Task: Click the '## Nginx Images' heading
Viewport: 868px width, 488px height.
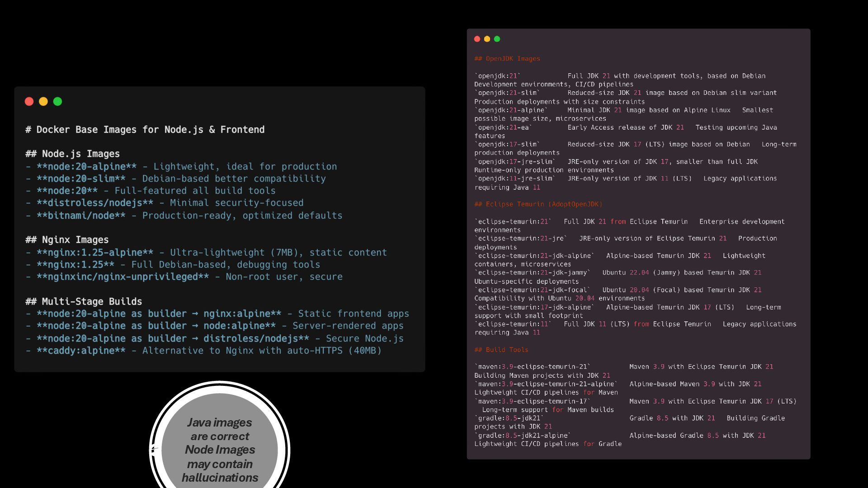Action: tap(67, 240)
